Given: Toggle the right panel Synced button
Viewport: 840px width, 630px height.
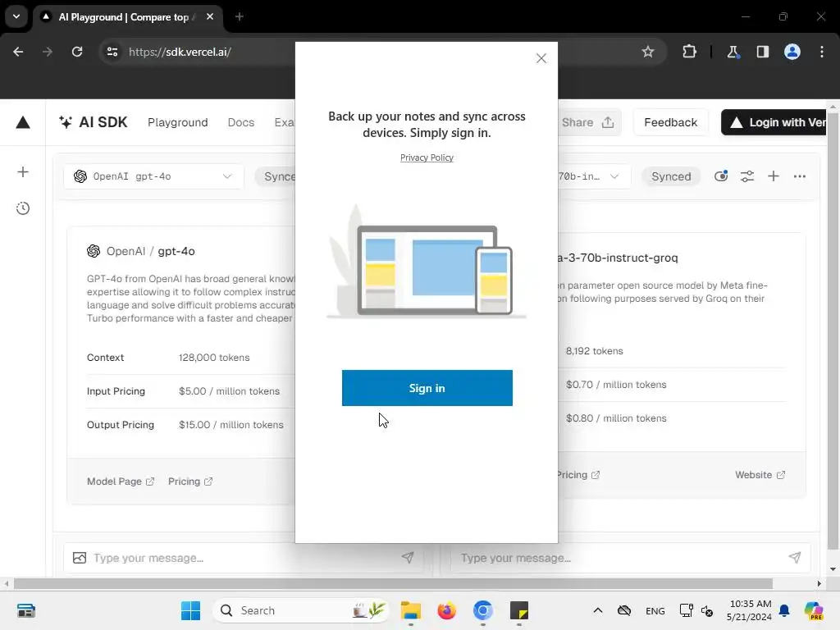Looking at the screenshot, I should click(x=671, y=176).
